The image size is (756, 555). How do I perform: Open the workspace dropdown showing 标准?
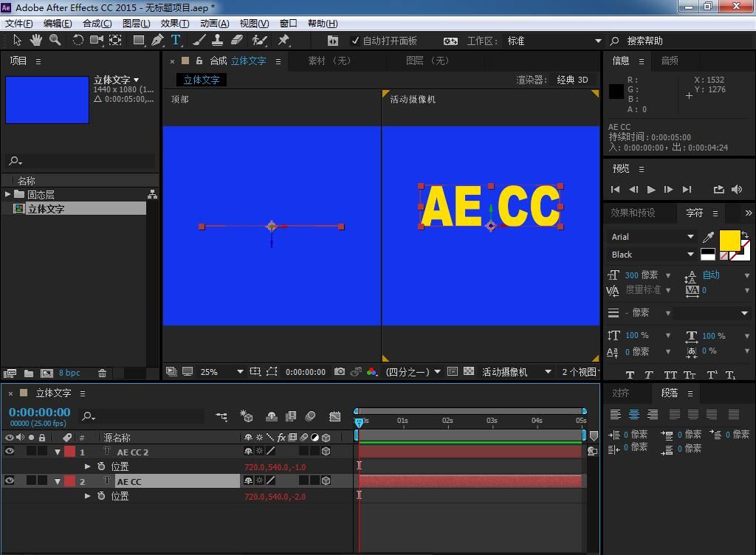(x=554, y=41)
